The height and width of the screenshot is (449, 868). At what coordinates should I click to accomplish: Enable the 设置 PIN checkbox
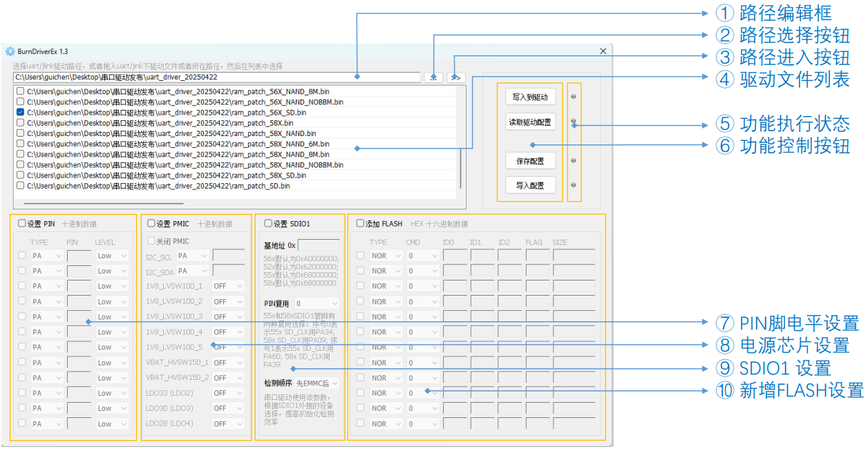(x=22, y=223)
